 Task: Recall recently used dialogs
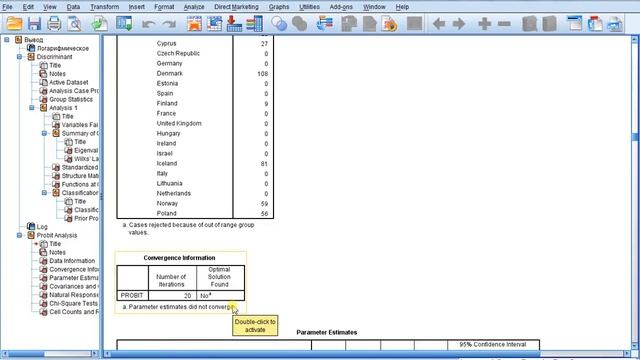(124, 24)
